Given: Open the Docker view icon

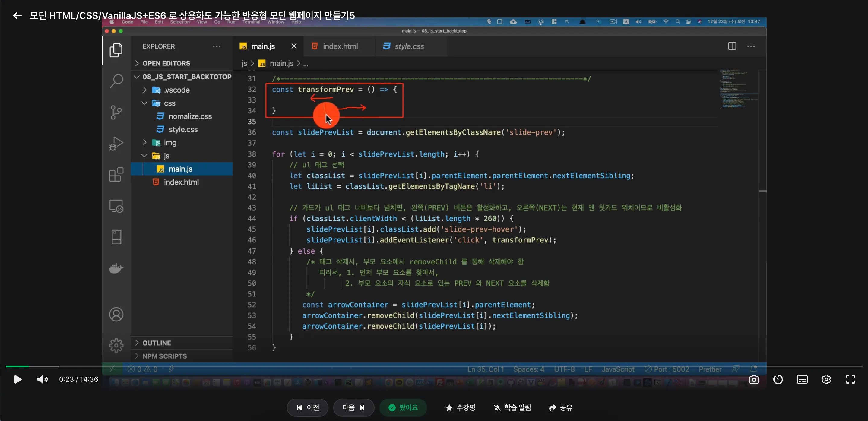Looking at the screenshot, I should 116,268.
